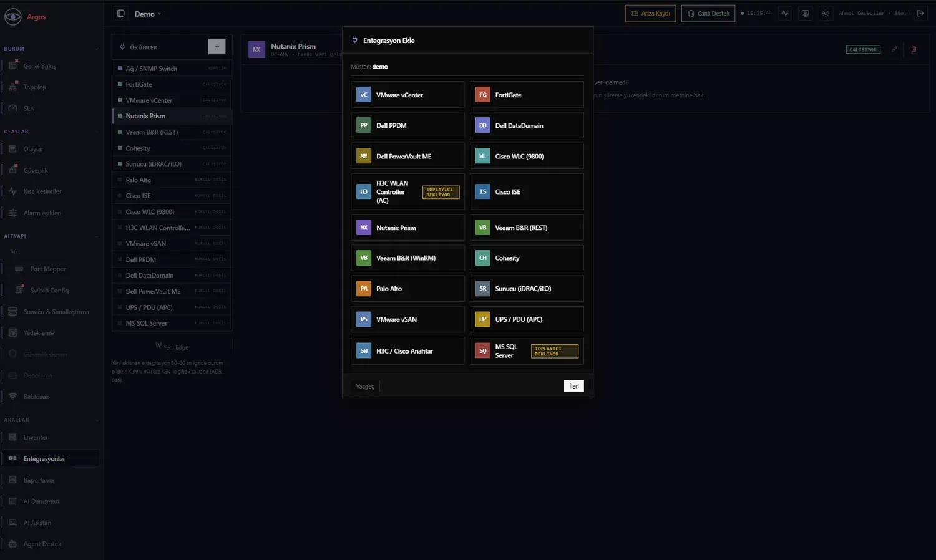Choose Dell PowerVault ME integration

[407, 156]
